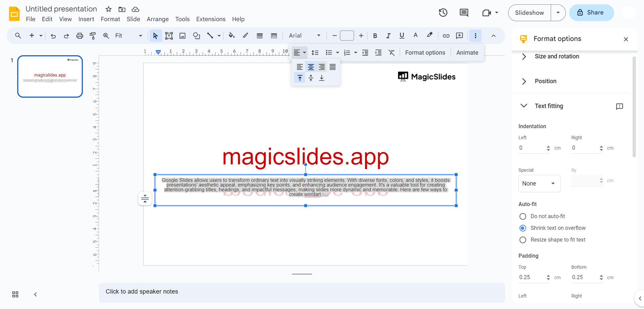Open the fill color paint bucket
The width and height of the screenshot is (644, 309).
[232, 36]
